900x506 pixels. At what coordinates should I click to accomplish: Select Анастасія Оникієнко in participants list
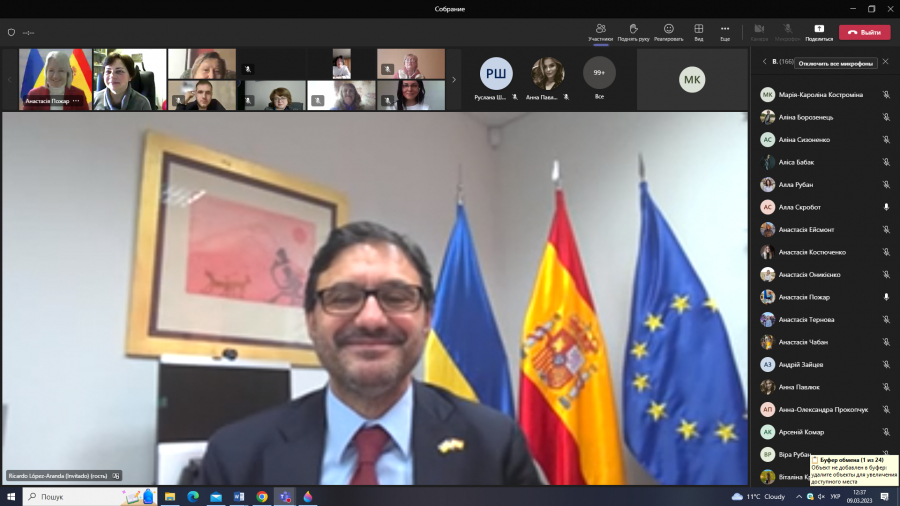(825, 274)
